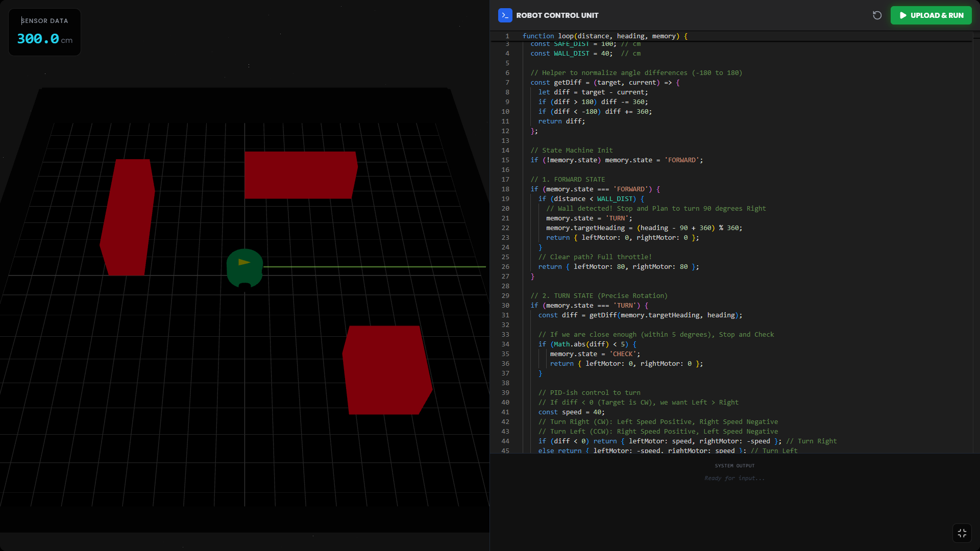
Task: Click line number 30 in editor gutter
Action: (x=505, y=306)
